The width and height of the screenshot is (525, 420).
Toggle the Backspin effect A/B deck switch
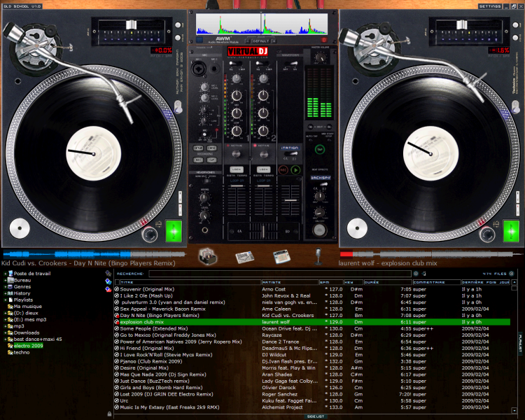321,183
